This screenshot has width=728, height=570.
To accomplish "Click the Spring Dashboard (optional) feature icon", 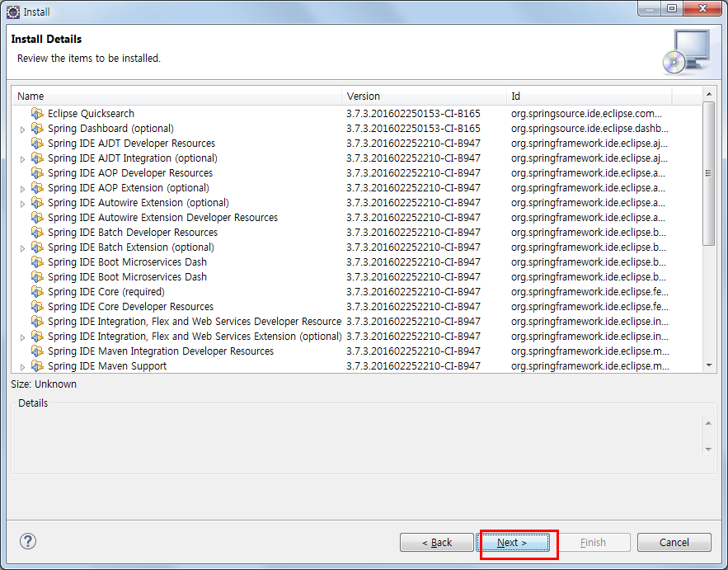I will click(37, 128).
